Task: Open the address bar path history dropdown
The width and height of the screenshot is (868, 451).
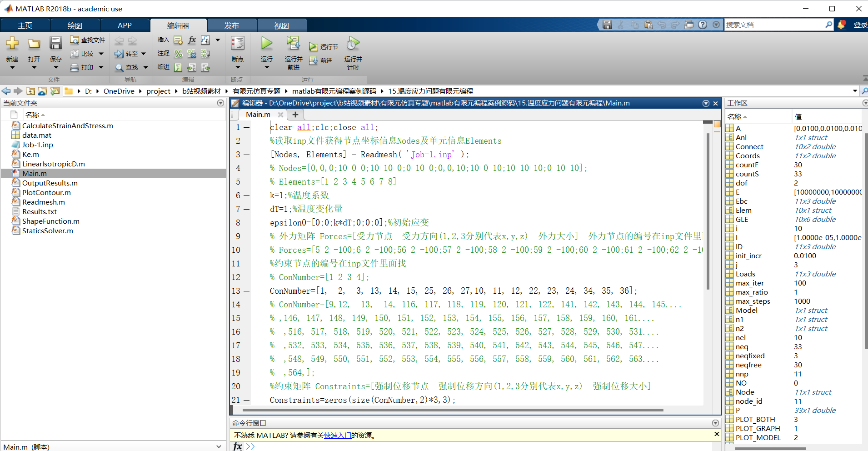Action: point(855,91)
